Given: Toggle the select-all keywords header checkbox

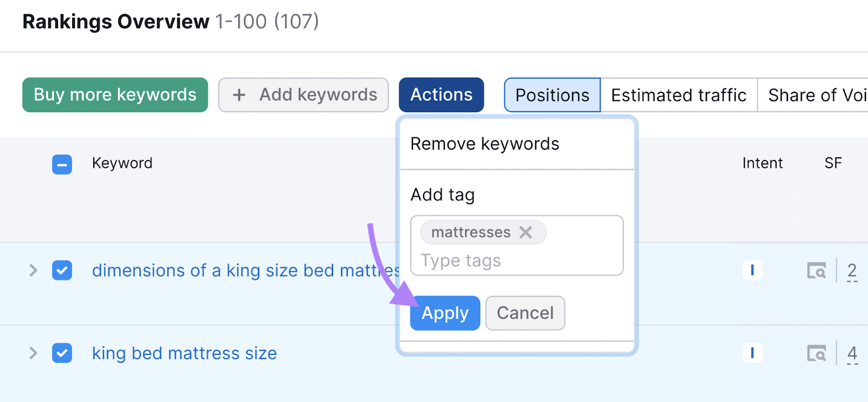Looking at the screenshot, I should pyautogui.click(x=62, y=164).
